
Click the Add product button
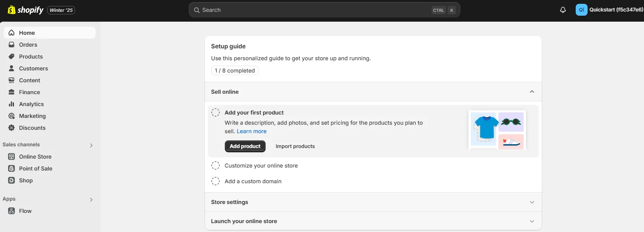[x=245, y=146]
